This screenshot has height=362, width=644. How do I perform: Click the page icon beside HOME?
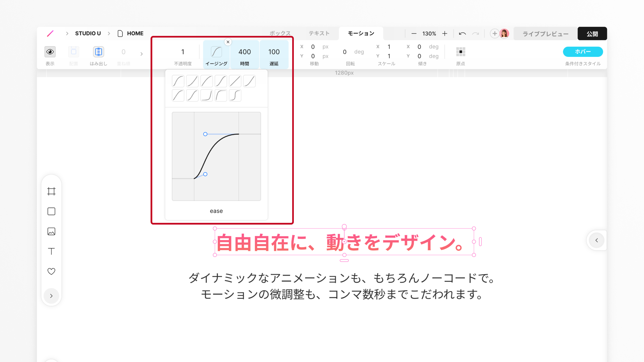point(120,34)
